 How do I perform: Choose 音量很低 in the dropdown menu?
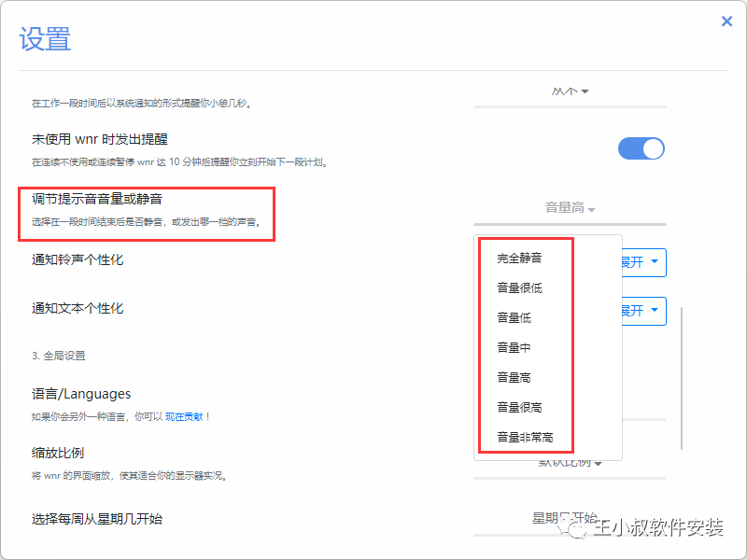tap(520, 287)
